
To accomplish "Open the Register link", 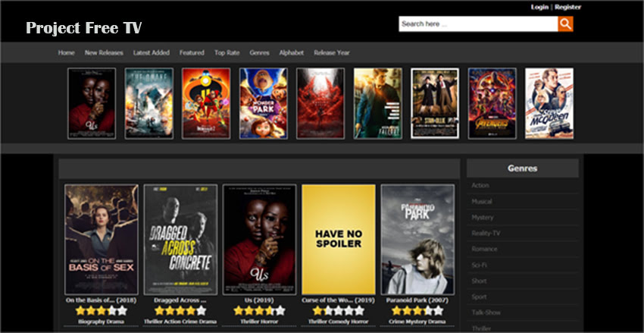I will coord(567,7).
